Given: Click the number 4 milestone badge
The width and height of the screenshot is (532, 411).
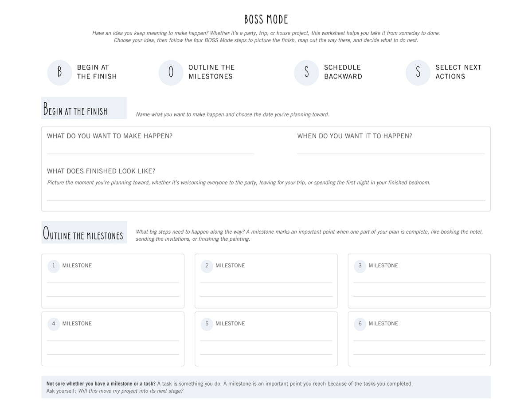Looking at the screenshot, I should 54,324.
